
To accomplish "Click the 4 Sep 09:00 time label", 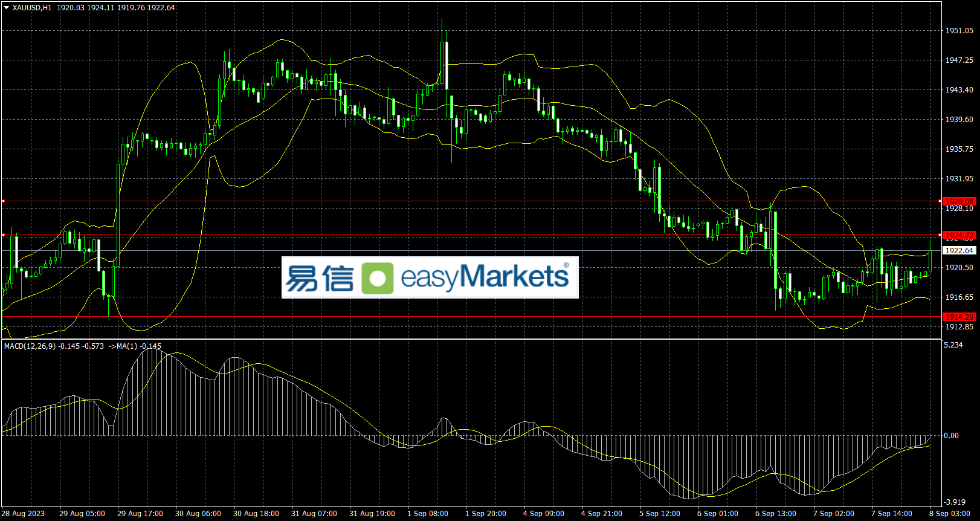I will click(x=544, y=514).
